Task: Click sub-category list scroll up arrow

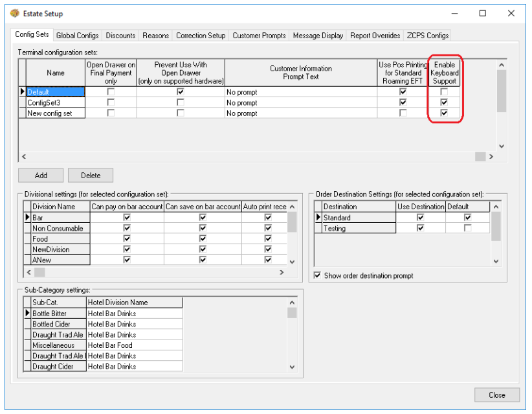Action: [x=292, y=303]
